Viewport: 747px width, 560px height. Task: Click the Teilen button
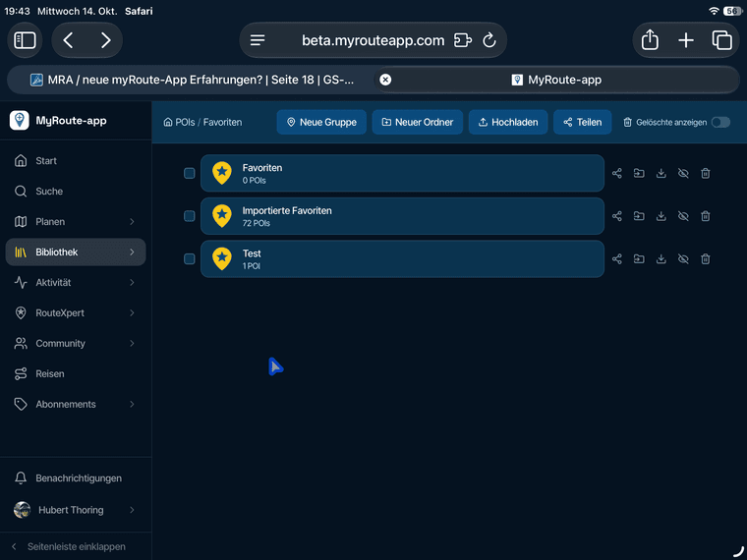pyautogui.click(x=582, y=123)
